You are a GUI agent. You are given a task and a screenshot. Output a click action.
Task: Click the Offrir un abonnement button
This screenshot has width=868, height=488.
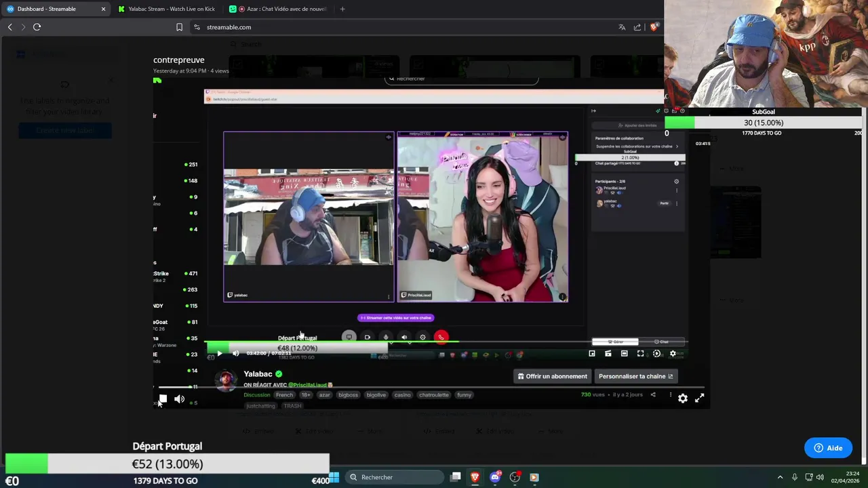tap(552, 376)
